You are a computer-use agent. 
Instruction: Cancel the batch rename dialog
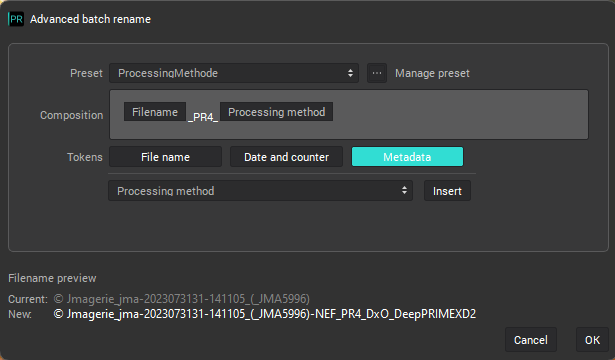(531, 340)
